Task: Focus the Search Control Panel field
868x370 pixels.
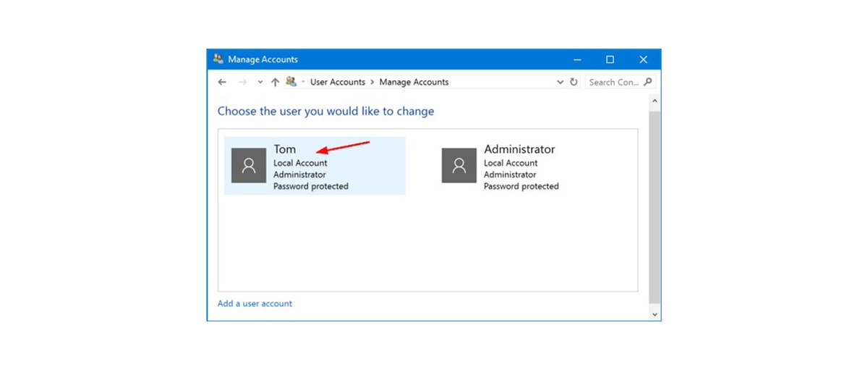Action: (620, 83)
